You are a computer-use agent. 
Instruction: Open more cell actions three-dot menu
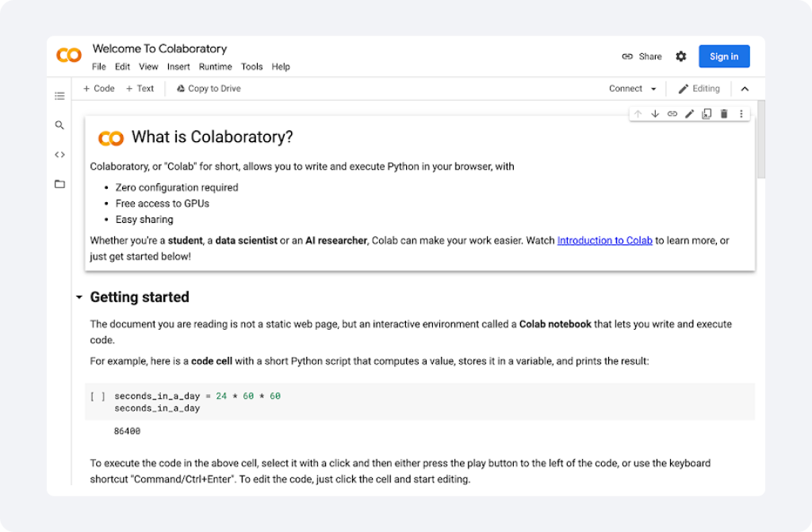(x=741, y=114)
